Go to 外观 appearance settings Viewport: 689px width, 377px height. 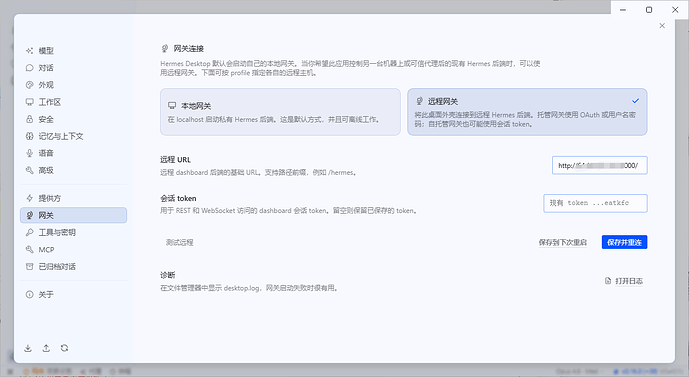[x=73, y=85]
